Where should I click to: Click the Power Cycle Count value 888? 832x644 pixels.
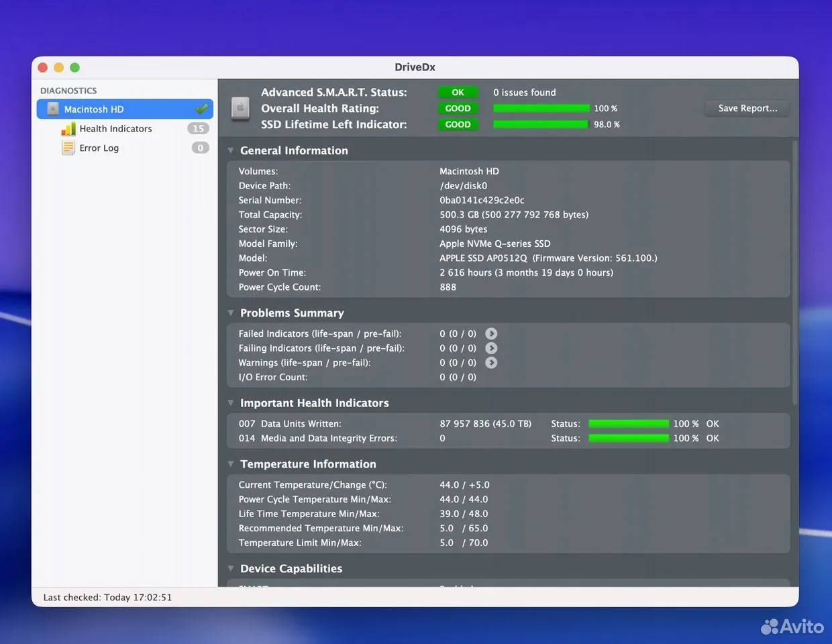pyautogui.click(x=448, y=287)
